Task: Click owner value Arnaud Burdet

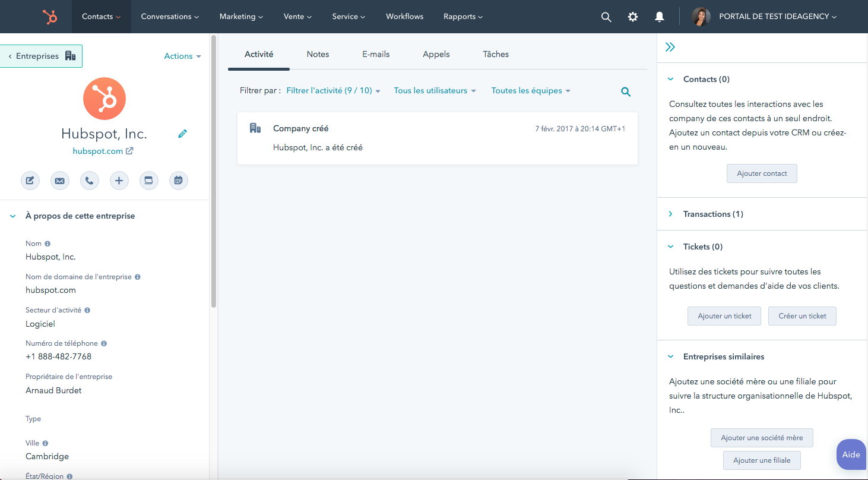Action: [53, 390]
